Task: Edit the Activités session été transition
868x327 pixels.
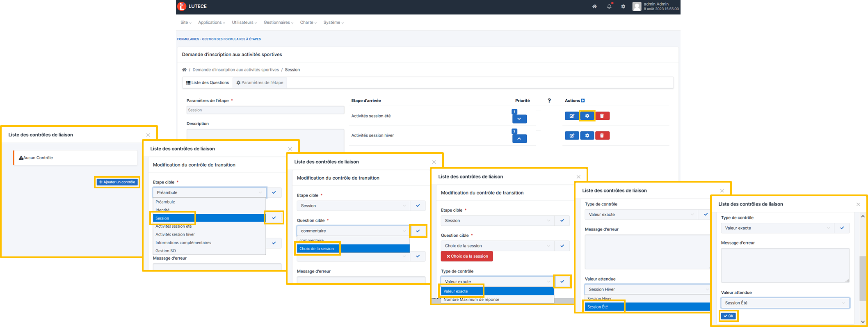Action: (x=571, y=116)
